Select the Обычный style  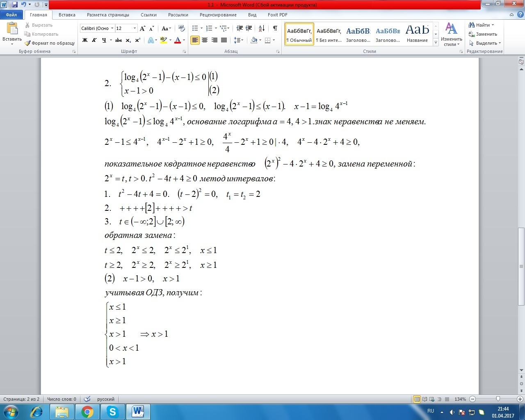coord(299,34)
